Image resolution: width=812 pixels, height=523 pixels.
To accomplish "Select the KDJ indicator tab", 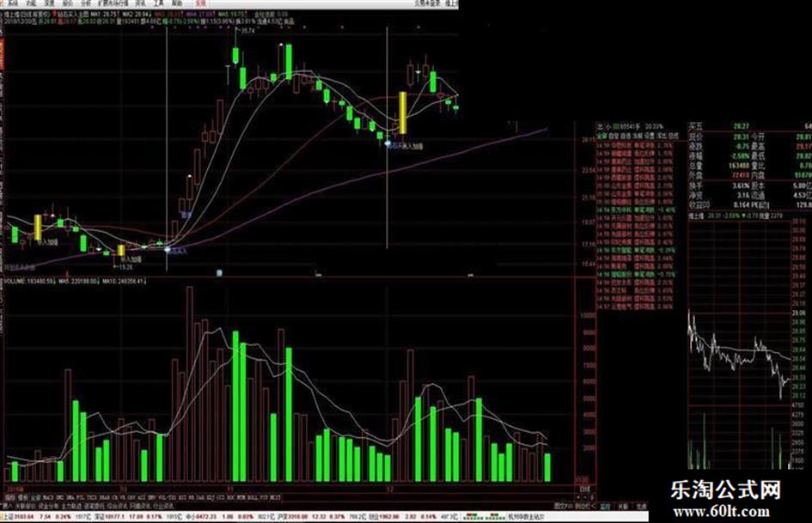I will [209, 497].
